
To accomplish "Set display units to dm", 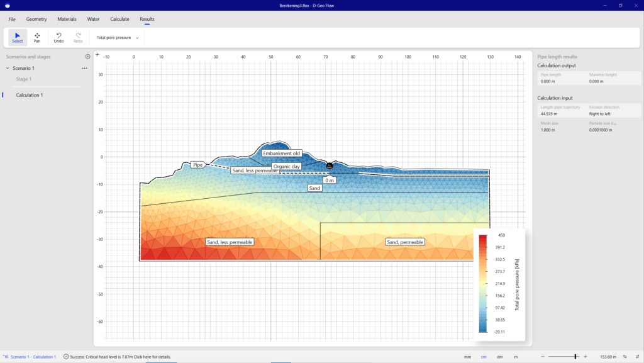I will tap(500, 357).
